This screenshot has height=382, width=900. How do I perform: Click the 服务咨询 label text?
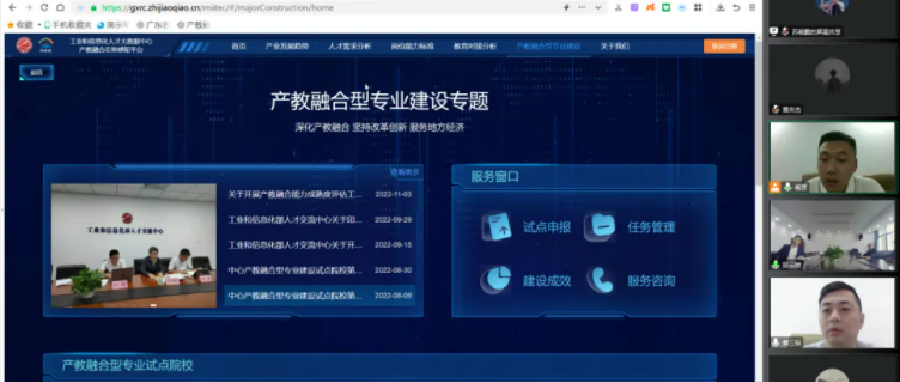(x=651, y=281)
